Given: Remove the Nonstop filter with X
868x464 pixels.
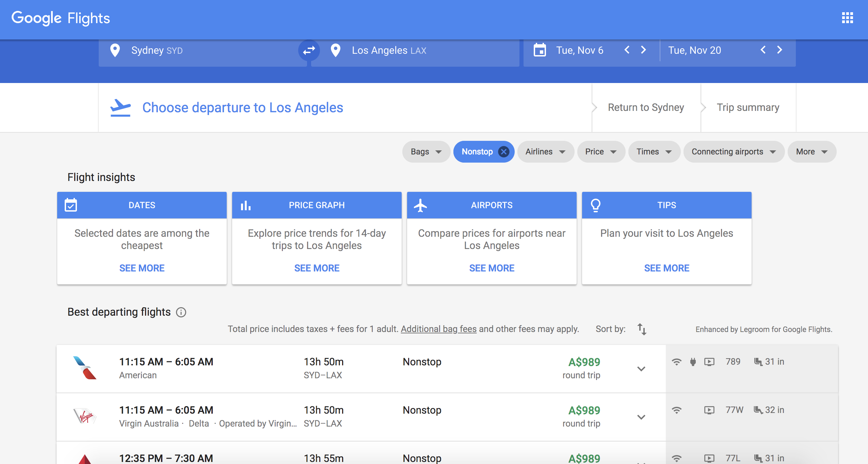Looking at the screenshot, I should 504,152.
